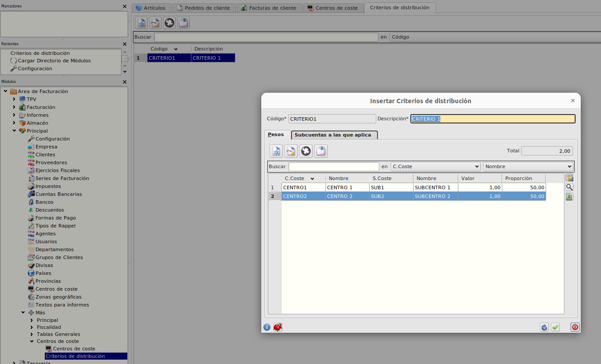The width and height of the screenshot is (601, 364).
Task: Click the Descripción input field
Action: click(493, 119)
